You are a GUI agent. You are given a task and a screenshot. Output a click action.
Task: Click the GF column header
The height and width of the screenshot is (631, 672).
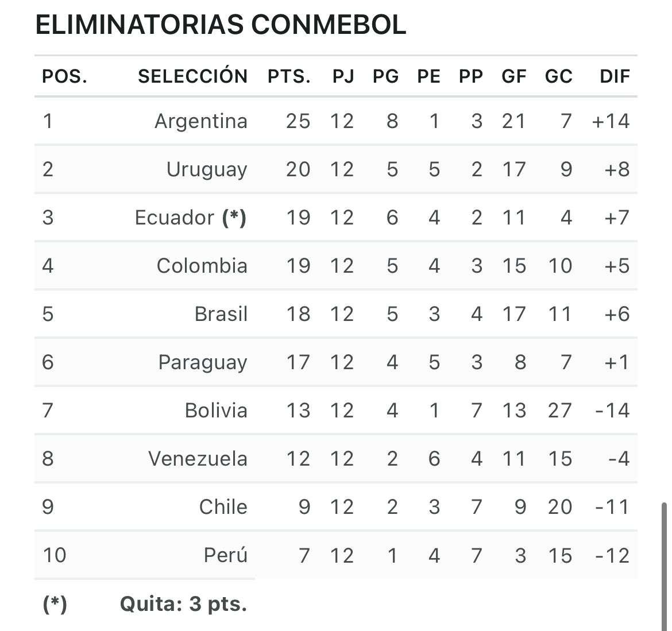pos(514,76)
